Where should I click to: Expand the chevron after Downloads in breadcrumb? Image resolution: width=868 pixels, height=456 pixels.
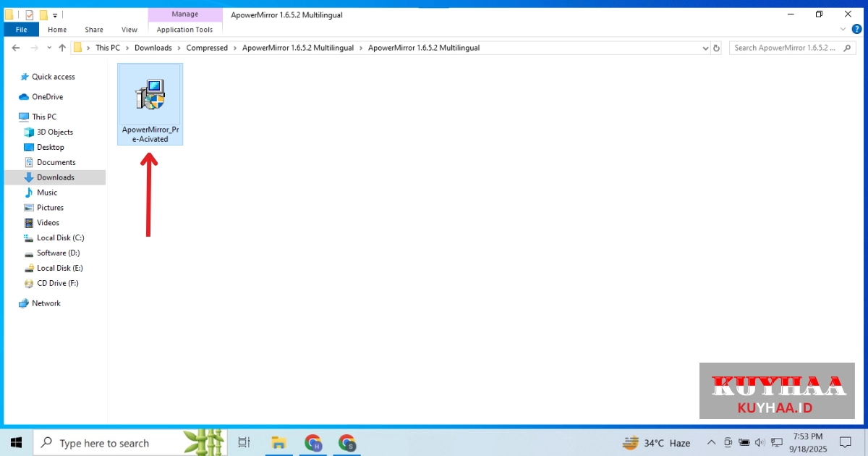point(179,48)
